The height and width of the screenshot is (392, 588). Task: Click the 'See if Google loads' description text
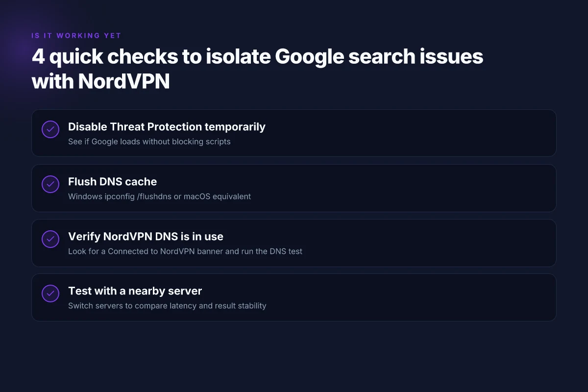point(149,142)
